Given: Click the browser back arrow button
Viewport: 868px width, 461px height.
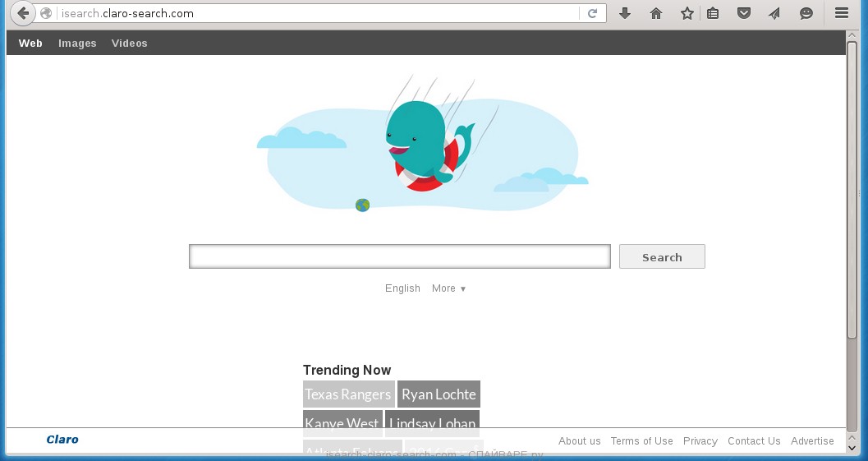Looking at the screenshot, I should tap(22, 13).
